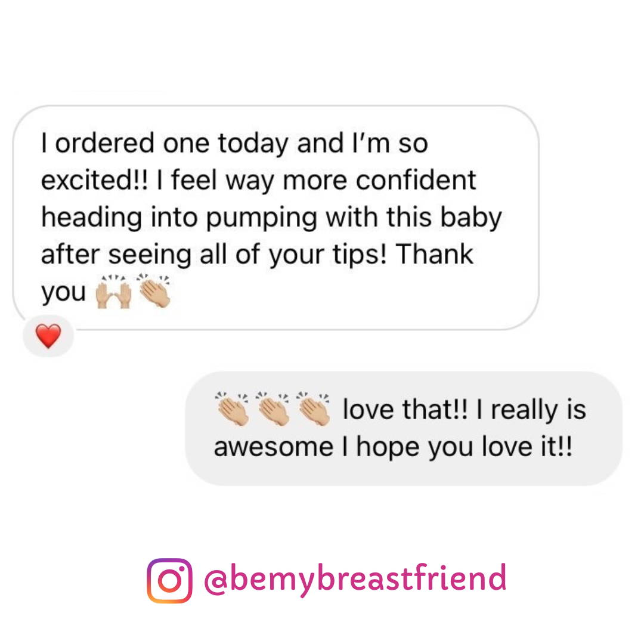Select the received message about ordering one today
644x644 pixels.
pos(276,218)
